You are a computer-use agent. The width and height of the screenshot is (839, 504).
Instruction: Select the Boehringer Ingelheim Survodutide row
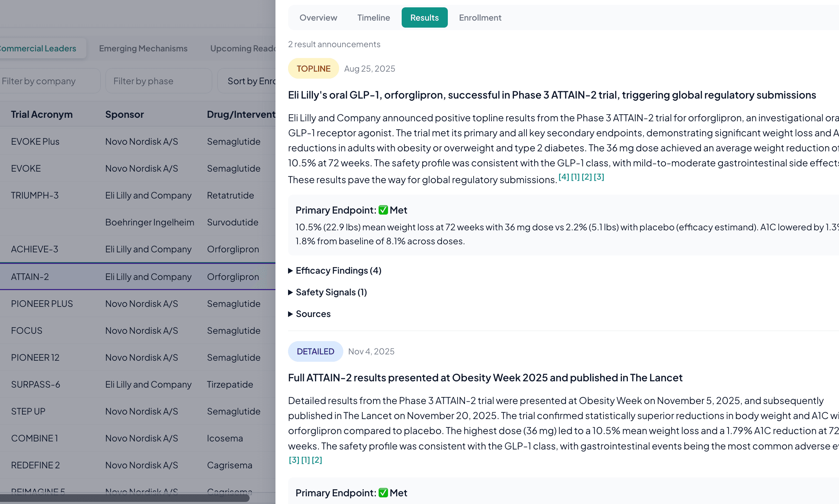[x=138, y=222]
